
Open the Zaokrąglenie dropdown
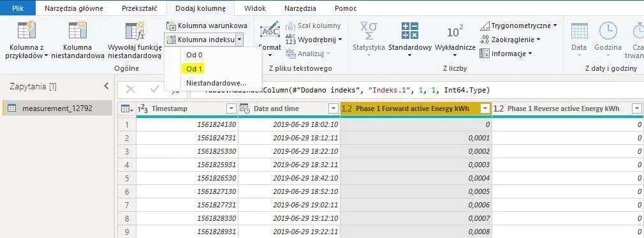pyautogui.click(x=509, y=40)
